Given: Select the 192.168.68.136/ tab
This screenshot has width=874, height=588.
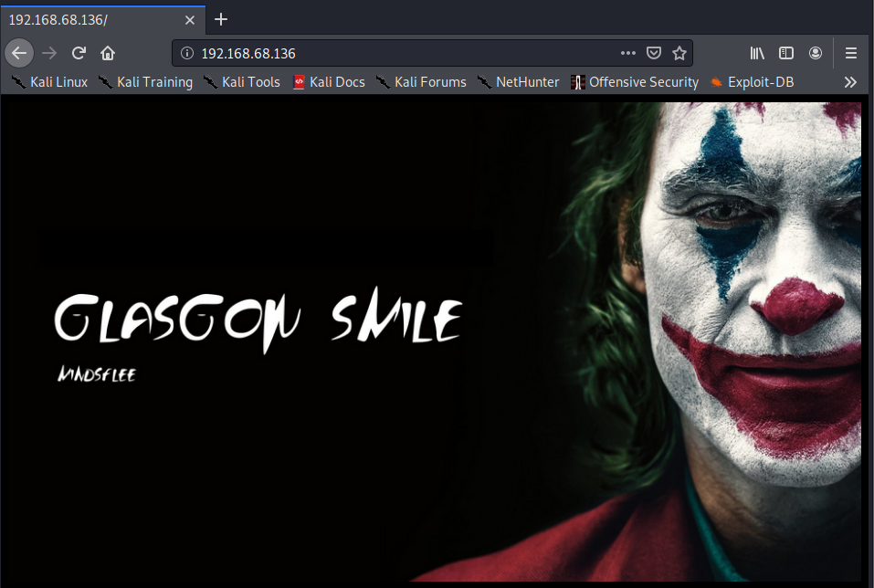Looking at the screenshot, I should (x=103, y=19).
